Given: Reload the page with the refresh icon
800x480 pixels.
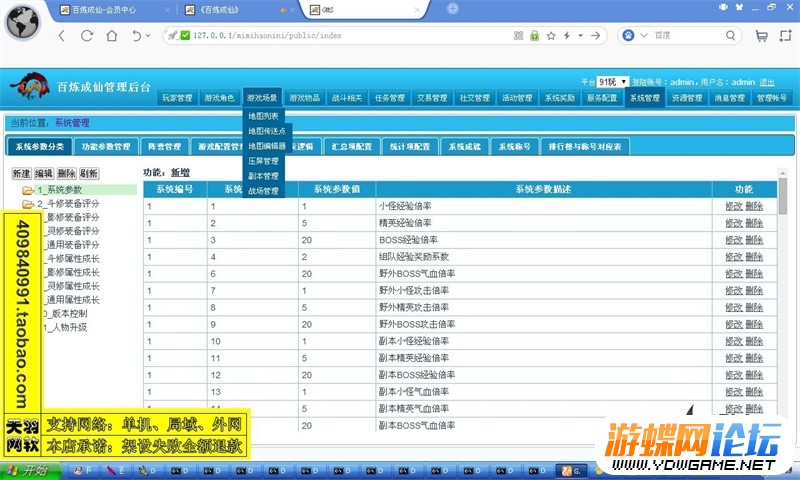Looking at the screenshot, I should (x=87, y=36).
